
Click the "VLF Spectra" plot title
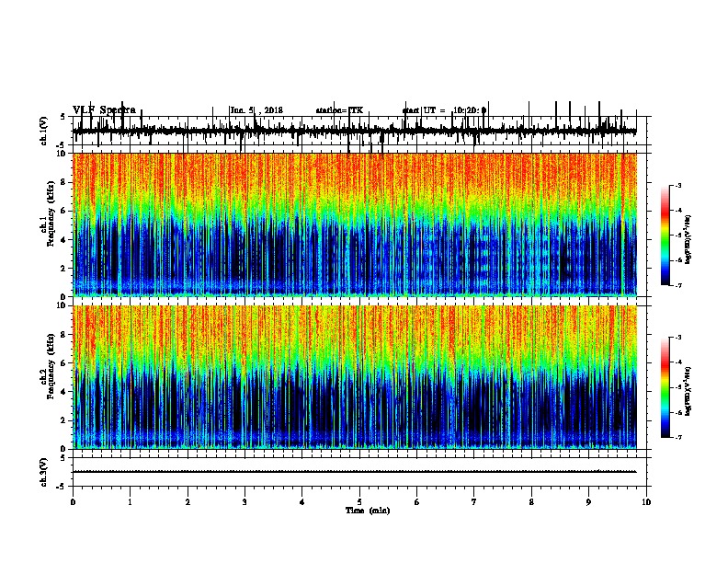pos(104,110)
